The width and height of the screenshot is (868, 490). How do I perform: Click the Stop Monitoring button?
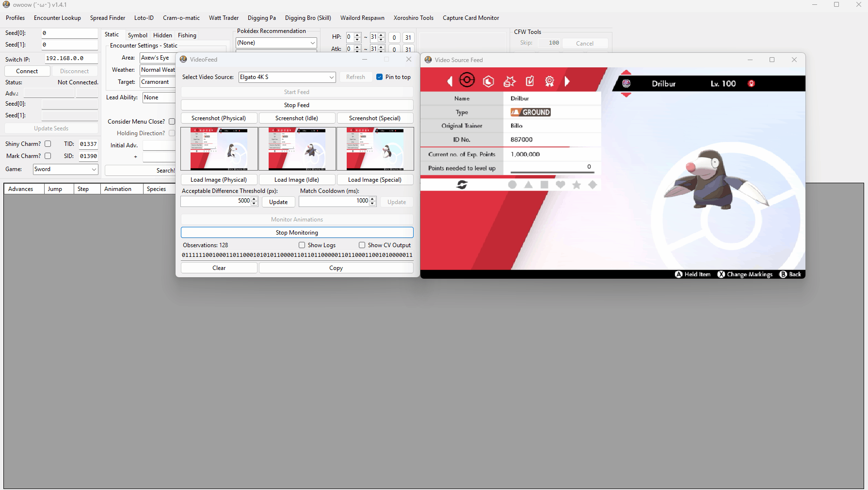297,233
